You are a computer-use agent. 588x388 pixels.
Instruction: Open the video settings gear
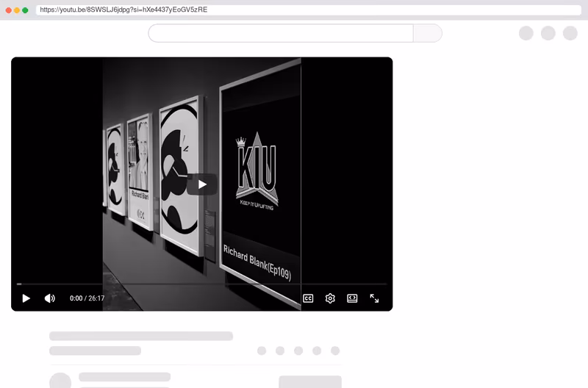point(330,298)
